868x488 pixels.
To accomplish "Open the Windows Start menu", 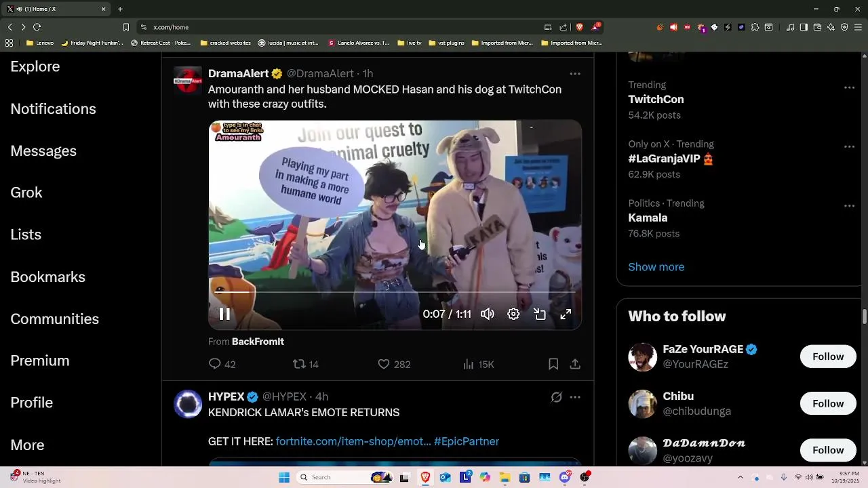I will 284,477.
